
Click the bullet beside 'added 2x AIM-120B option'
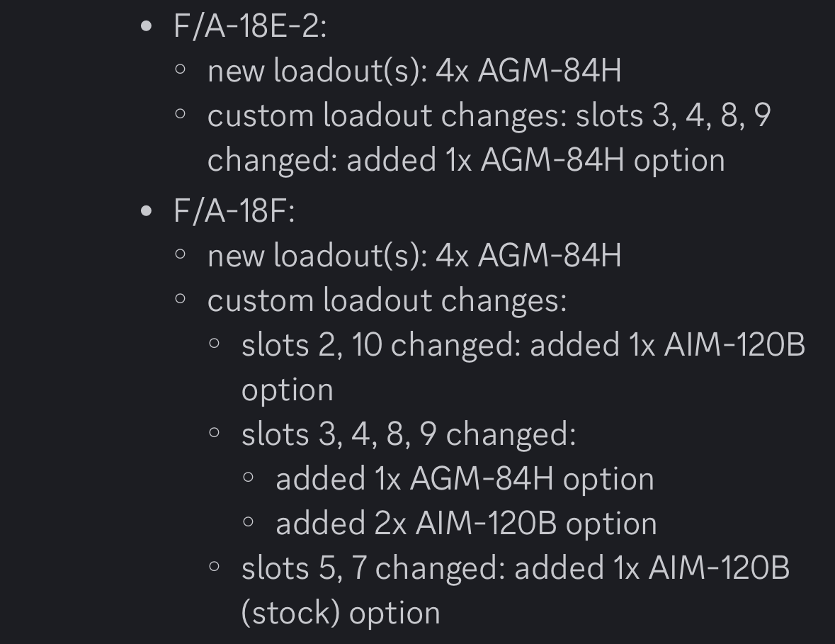[x=249, y=522]
